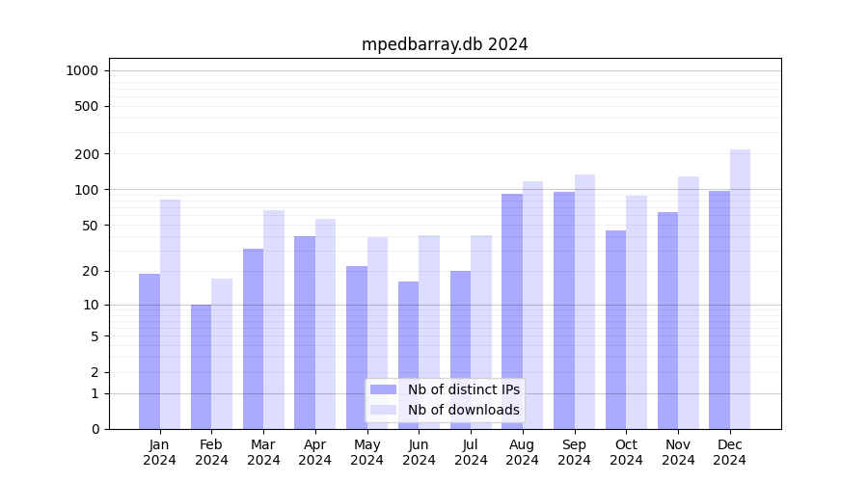Screen dimensions: 868x482
Task: Click the downloads legend color swatch
Action: coord(383,410)
